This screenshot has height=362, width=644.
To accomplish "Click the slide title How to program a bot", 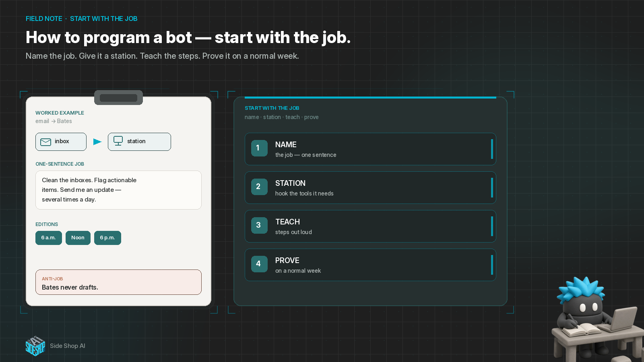I will 188,37.
